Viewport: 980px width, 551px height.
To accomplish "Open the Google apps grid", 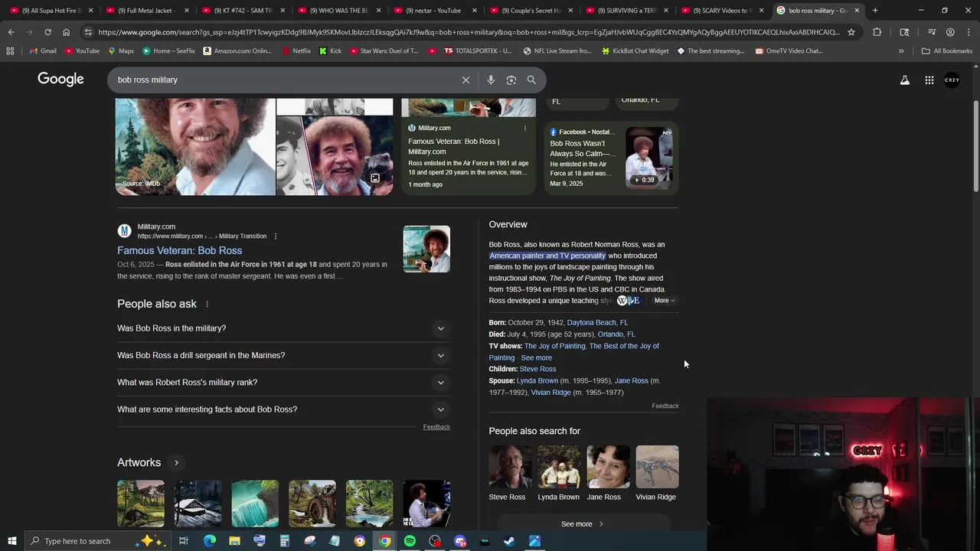I will click(929, 80).
